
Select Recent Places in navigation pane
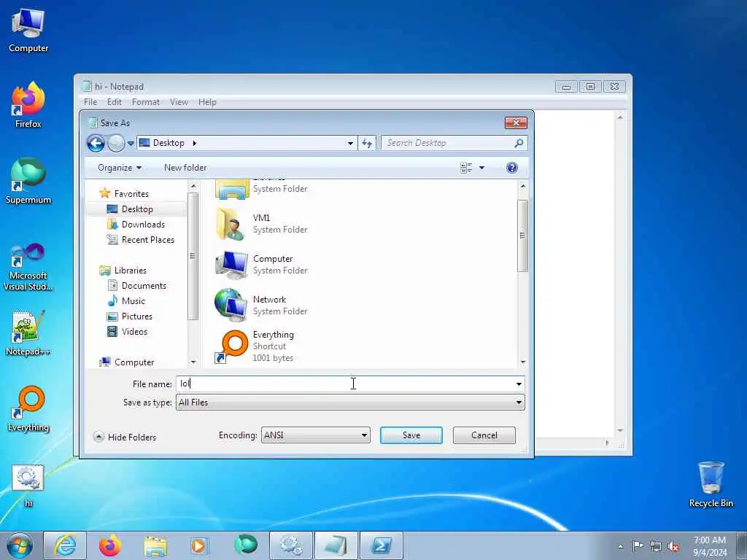[141, 239]
